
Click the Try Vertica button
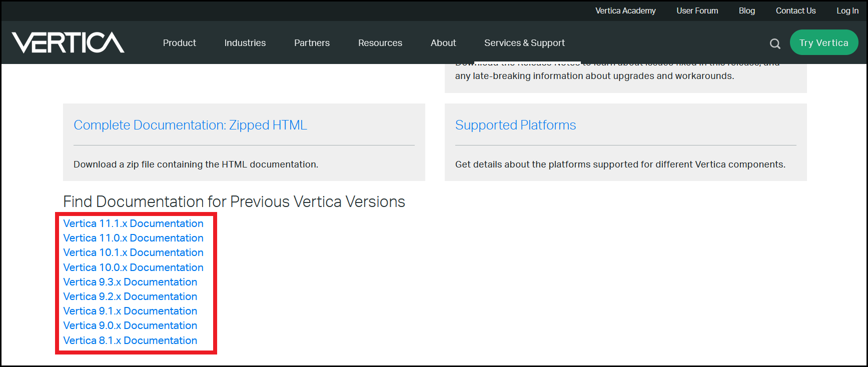pyautogui.click(x=823, y=42)
